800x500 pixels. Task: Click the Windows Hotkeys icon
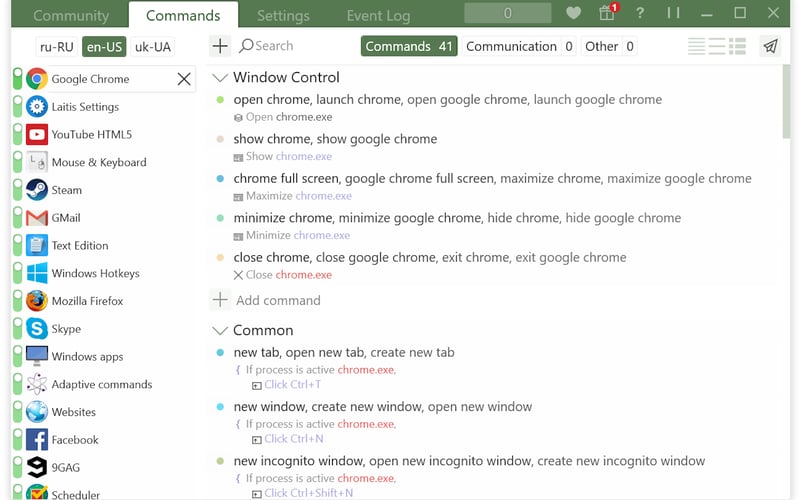(37, 273)
